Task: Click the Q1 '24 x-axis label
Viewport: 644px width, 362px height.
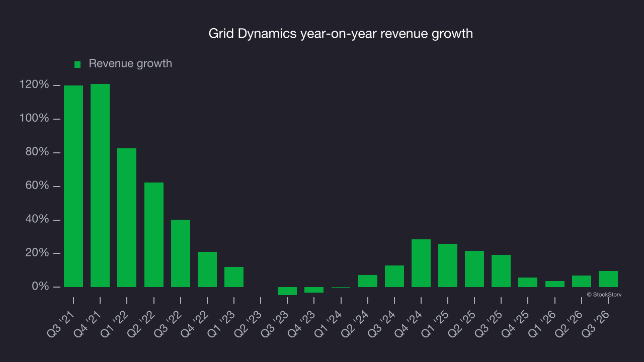Action: 330,323
